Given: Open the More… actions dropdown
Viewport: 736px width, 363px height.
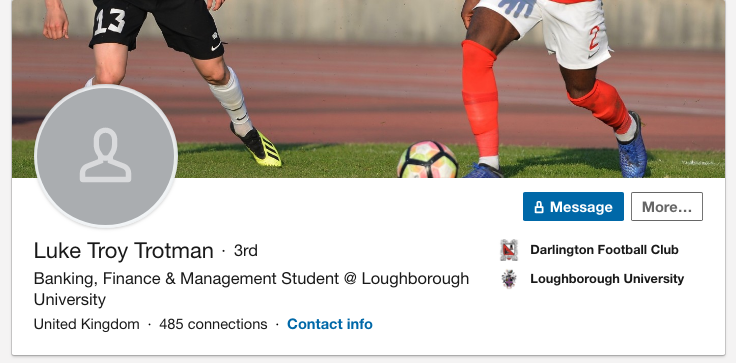Looking at the screenshot, I should point(667,207).
